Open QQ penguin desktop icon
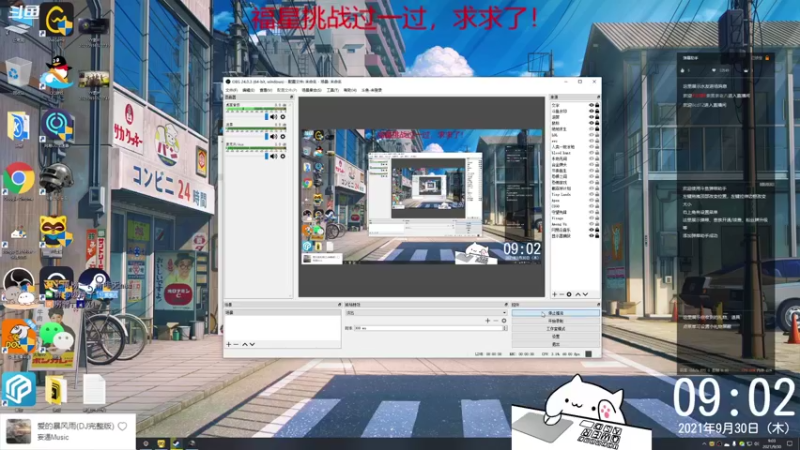The image size is (800, 450). click(57, 73)
